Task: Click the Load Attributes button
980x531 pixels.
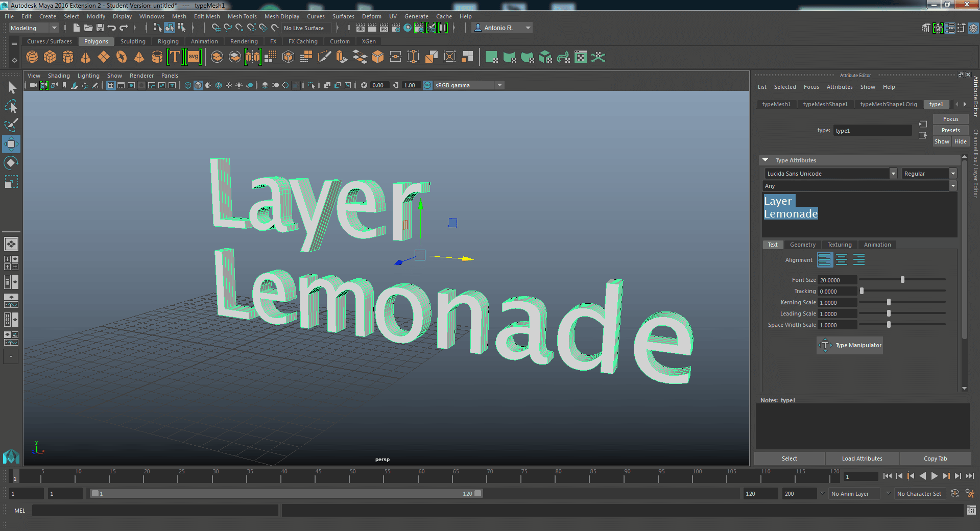Action: pyautogui.click(x=862, y=458)
